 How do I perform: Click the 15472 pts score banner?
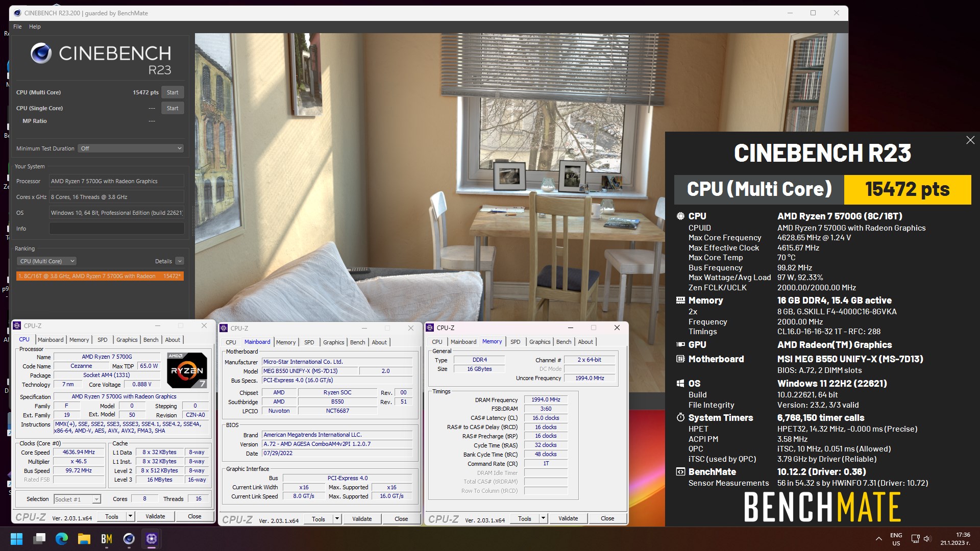pos(908,189)
